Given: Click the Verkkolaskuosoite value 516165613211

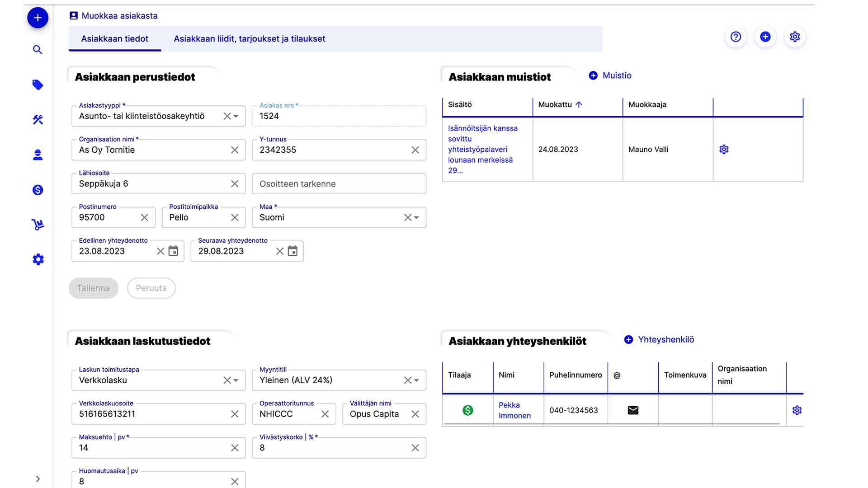Looking at the screenshot, I should 107,414.
